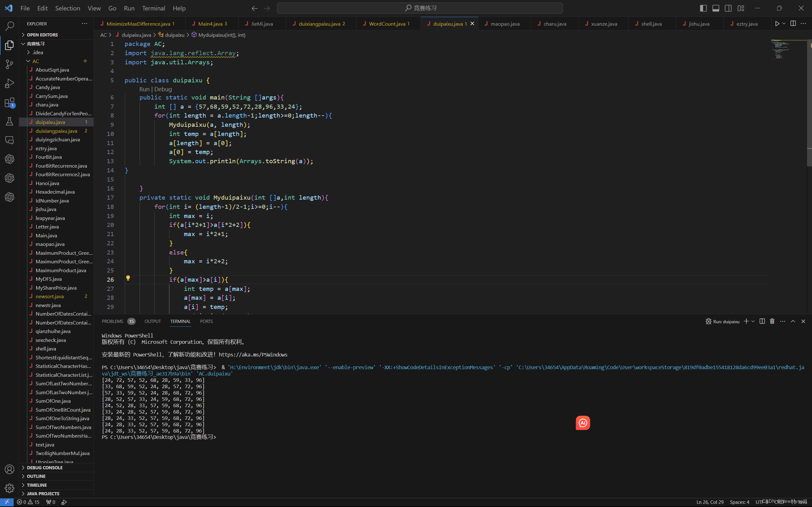This screenshot has width=812, height=507.
Task: Toggle the Panel layout button
Action: [x=716, y=8]
